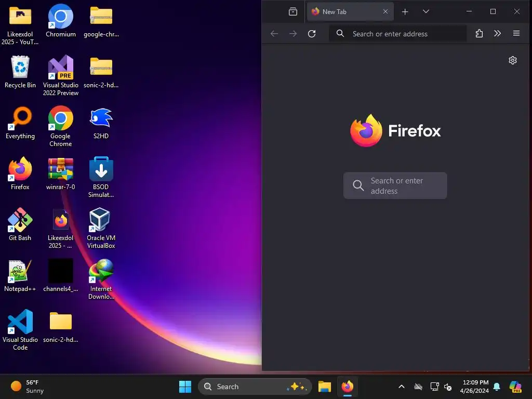
Task: Switch to the New Tab tab
Action: (x=350, y=12)
